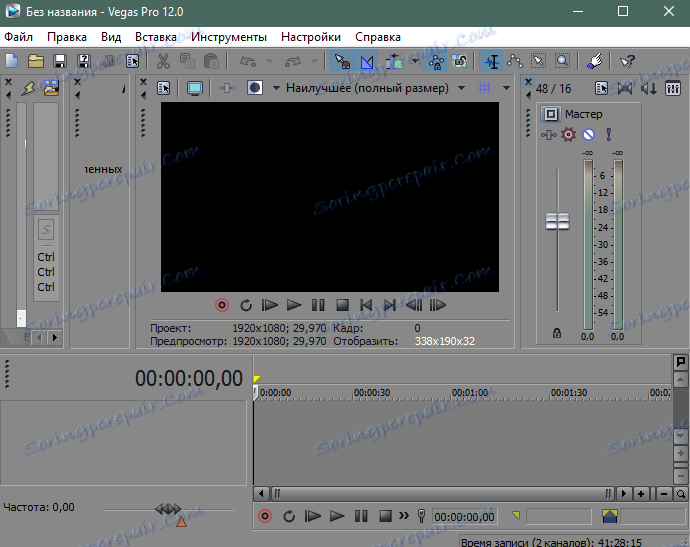Viewport: 690px width, 547px height.
Task: Click the Save As toolbar icon
Action: click(84, 61)
